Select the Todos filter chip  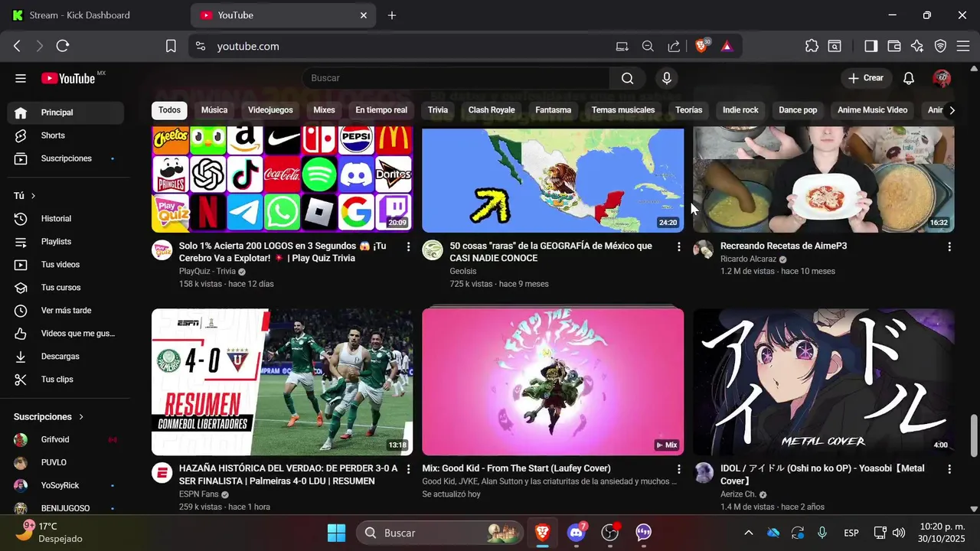(x=169, y=110)
